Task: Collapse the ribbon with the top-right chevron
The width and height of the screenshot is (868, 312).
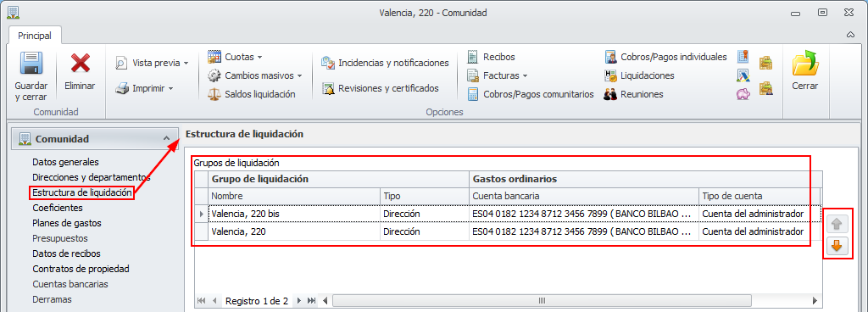Action: [x=850, y=34]
